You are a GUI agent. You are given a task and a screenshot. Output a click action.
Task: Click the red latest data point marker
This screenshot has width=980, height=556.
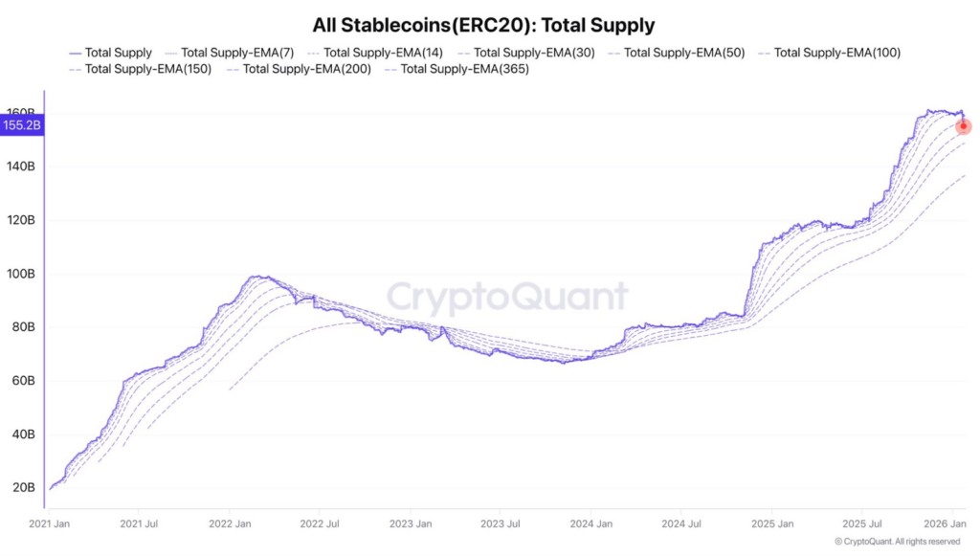(964, 126)
